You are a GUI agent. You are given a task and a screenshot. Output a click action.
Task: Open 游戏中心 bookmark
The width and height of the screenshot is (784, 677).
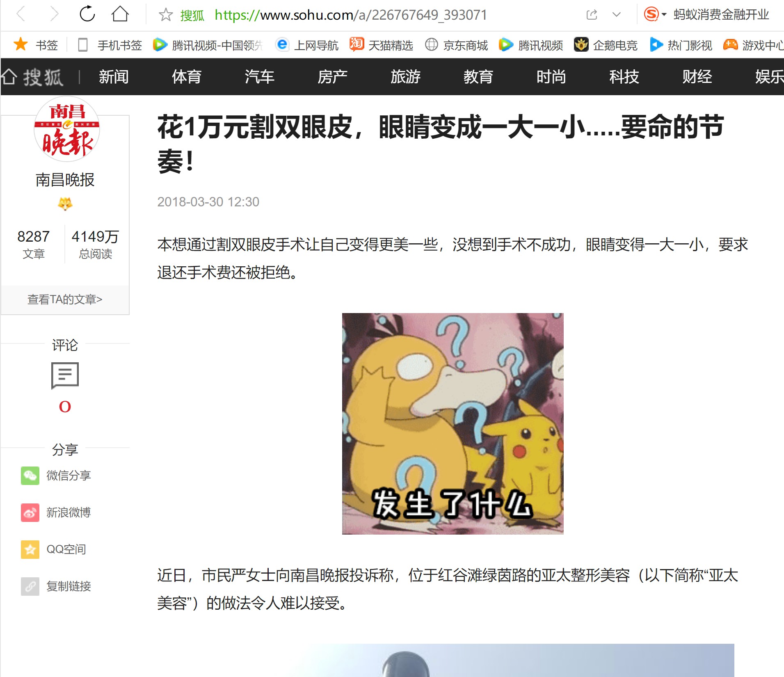pos(753,45)
